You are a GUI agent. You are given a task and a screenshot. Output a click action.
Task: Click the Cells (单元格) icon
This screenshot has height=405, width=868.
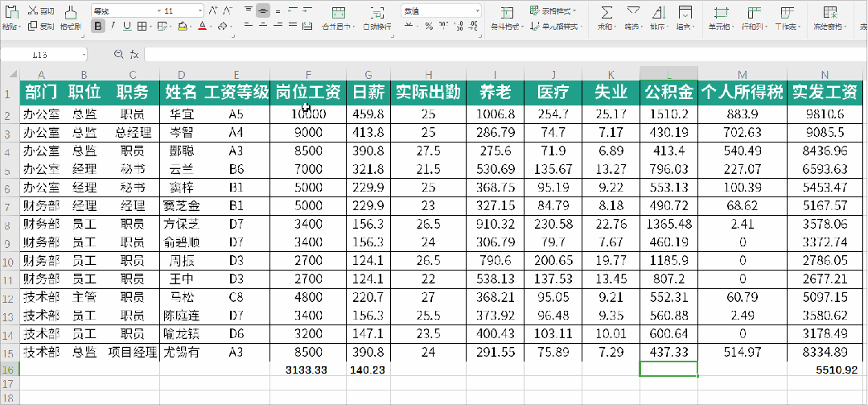coord(722,13)
